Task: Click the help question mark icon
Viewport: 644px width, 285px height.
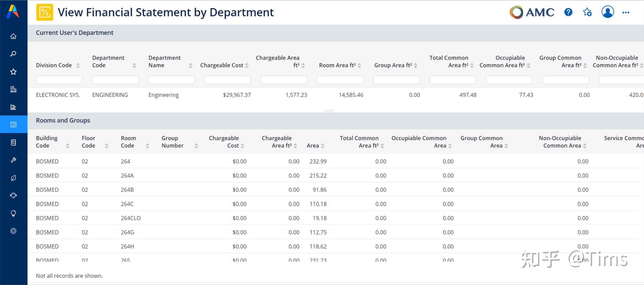Action: click(568, 12)
